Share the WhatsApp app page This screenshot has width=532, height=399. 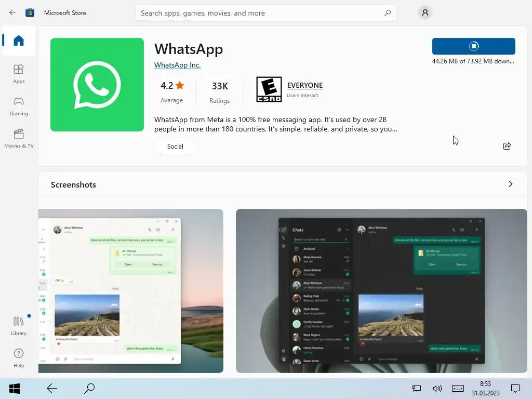pos(507,146)
